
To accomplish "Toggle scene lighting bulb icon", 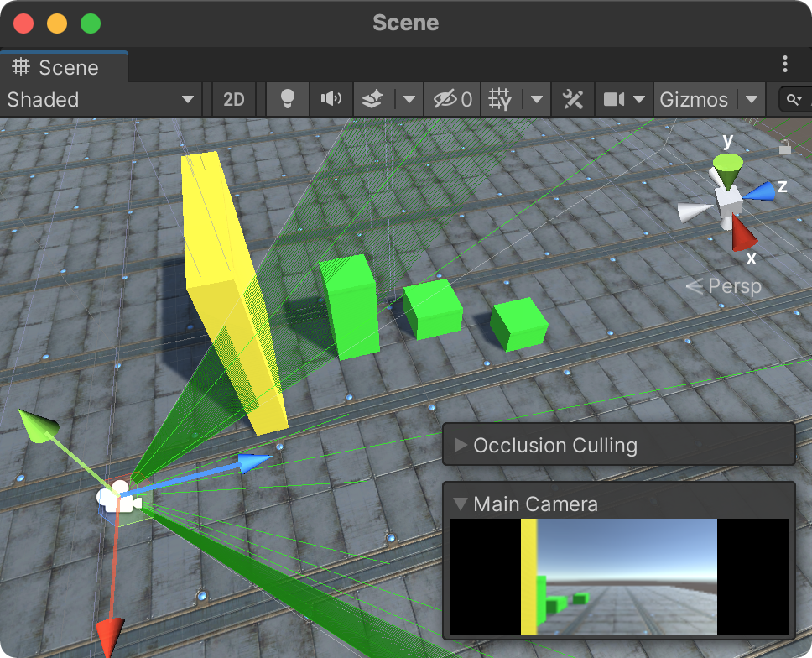I will coord(288,100).
